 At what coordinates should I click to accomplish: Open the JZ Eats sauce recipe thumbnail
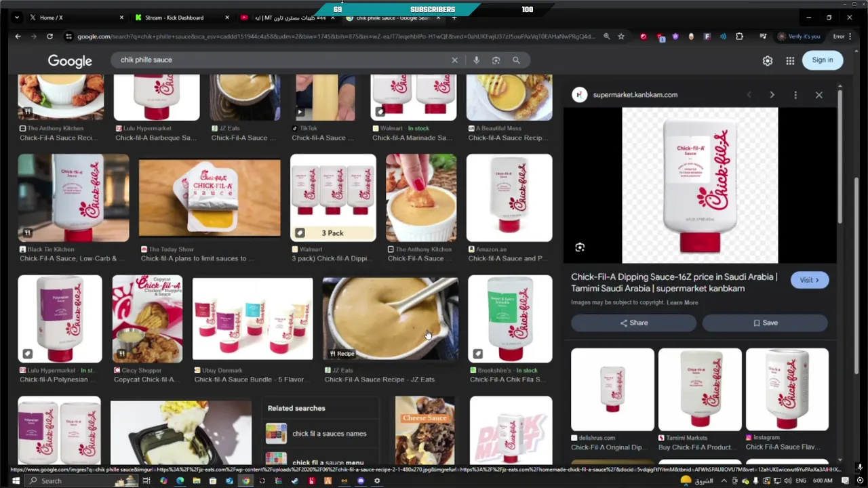click(x=391, y=319)
